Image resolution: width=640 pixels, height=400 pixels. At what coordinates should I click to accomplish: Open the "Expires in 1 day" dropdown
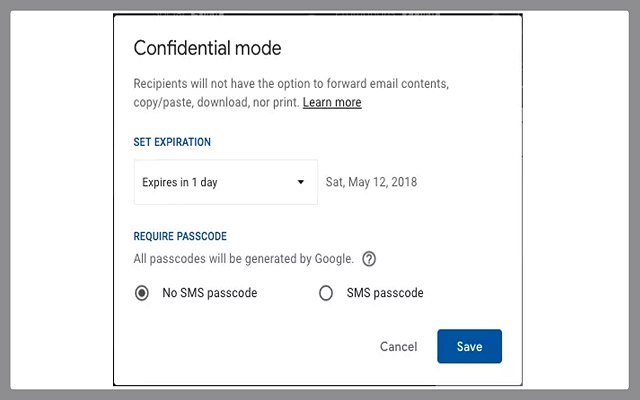pos(225,182)
